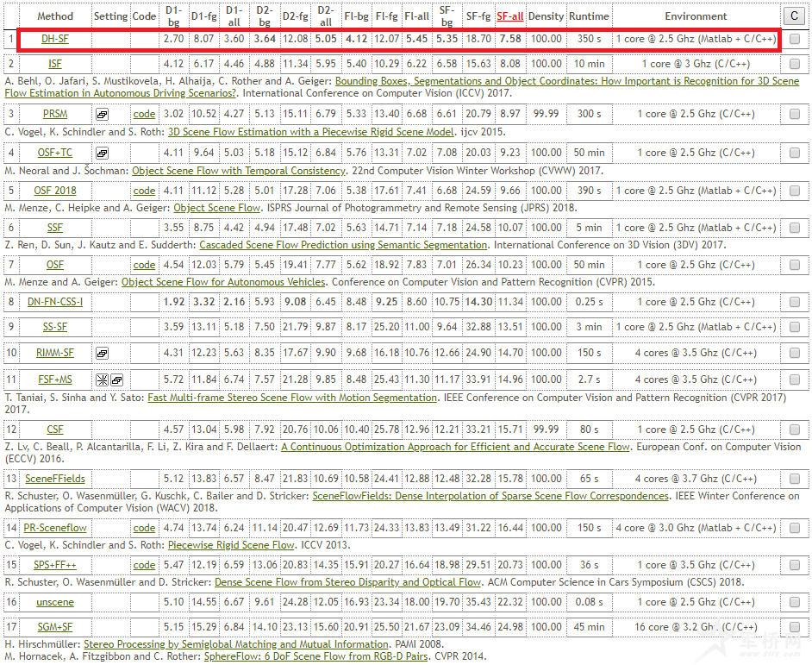Follow the code link for SPS+FF++
This screenshot has height=665, width=812.
[x=145, y=565]
